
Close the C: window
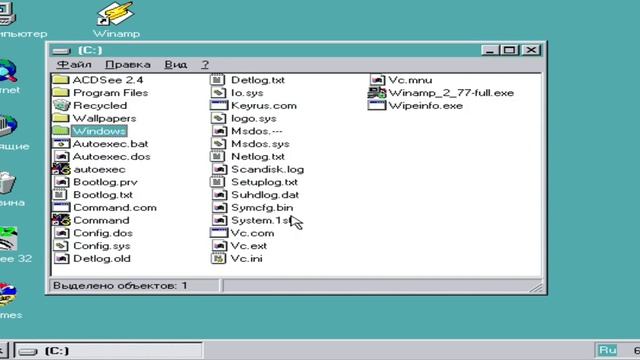point(531,50)
